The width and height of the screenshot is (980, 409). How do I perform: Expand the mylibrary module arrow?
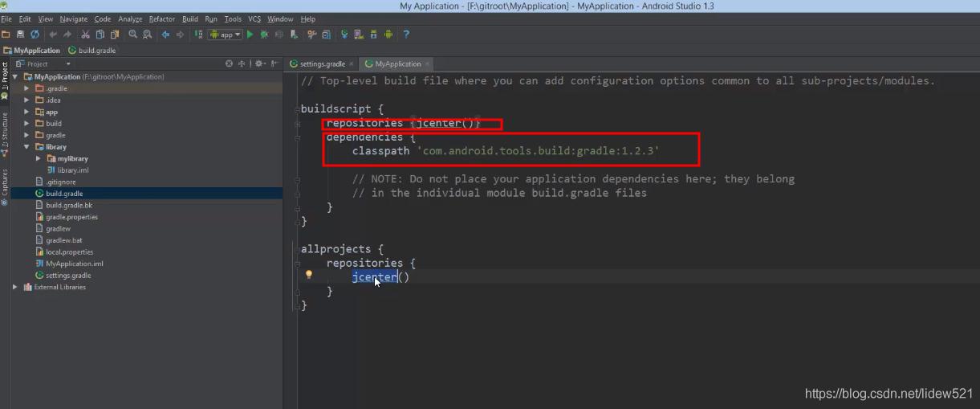pos(38,158)
